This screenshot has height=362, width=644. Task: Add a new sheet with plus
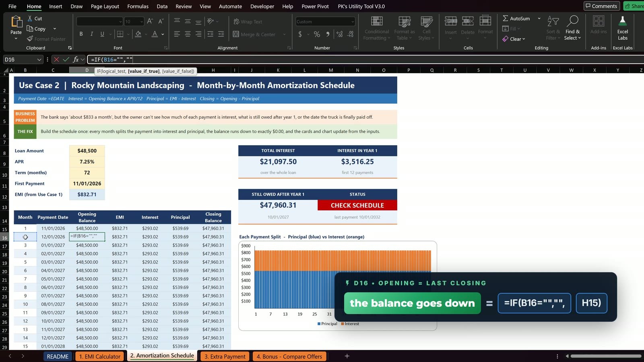tap(347, 356)
